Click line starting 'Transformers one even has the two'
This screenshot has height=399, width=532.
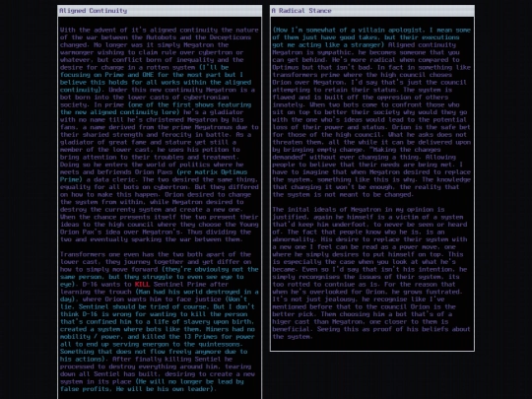[156, 254]
